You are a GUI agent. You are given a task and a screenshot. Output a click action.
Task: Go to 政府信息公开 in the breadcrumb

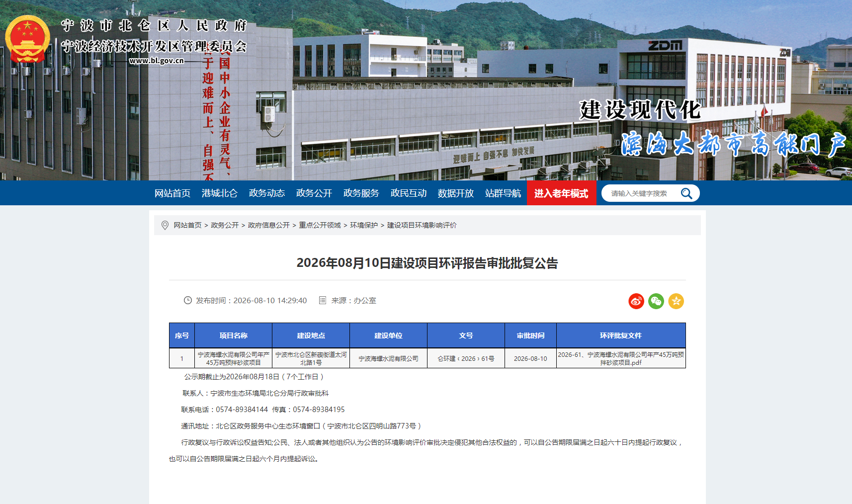coord(269,225)
